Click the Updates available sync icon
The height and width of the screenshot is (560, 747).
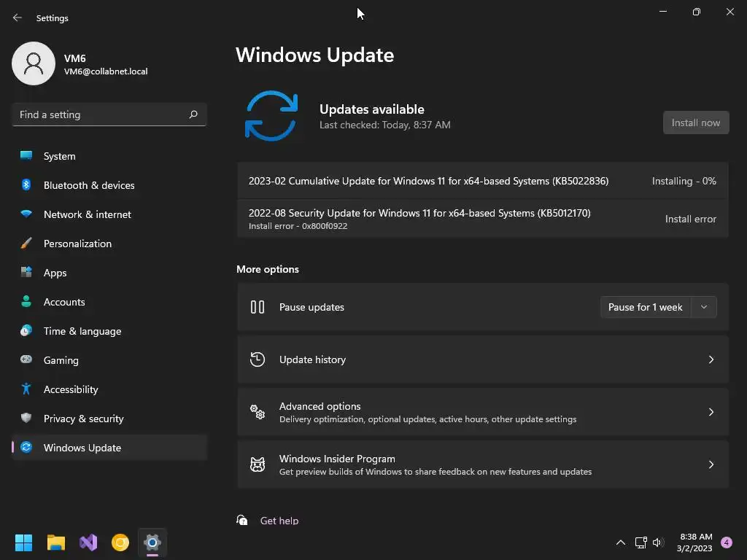click(x=271, y=116)
